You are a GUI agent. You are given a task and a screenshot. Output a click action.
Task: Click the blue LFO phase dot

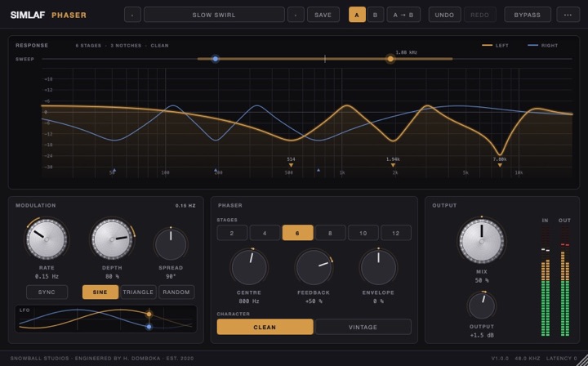(x=149, y=327)
